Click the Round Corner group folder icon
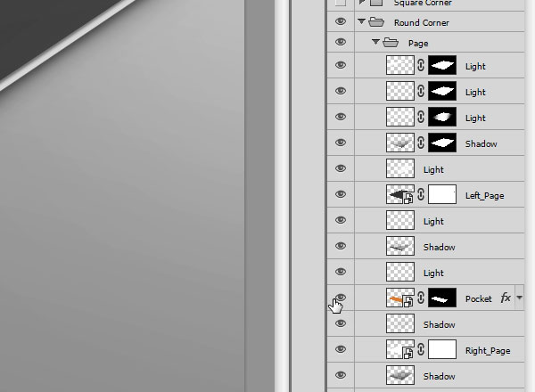 [376, 22]
